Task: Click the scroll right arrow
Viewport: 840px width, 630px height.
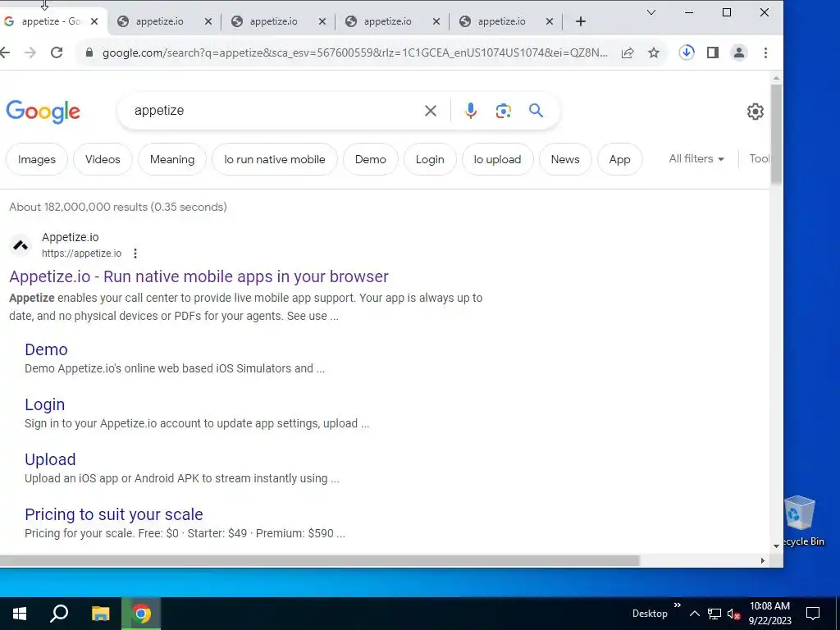Action: (x=762, y=561)
